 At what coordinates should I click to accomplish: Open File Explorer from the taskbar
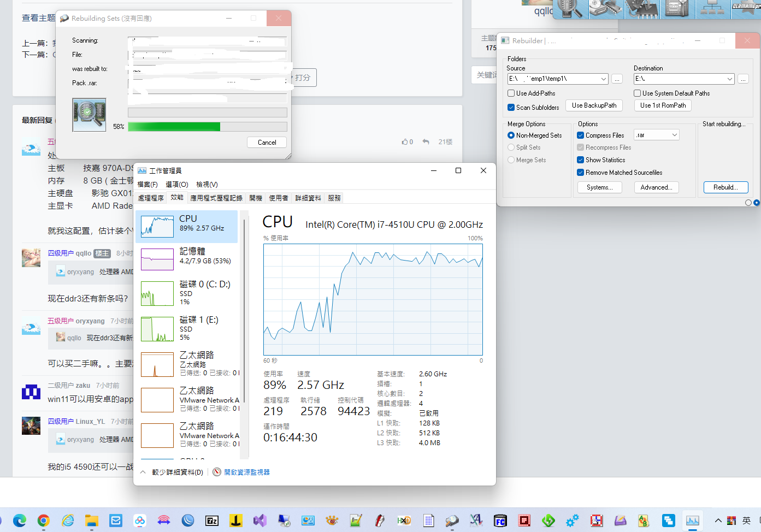coord(92,521)
